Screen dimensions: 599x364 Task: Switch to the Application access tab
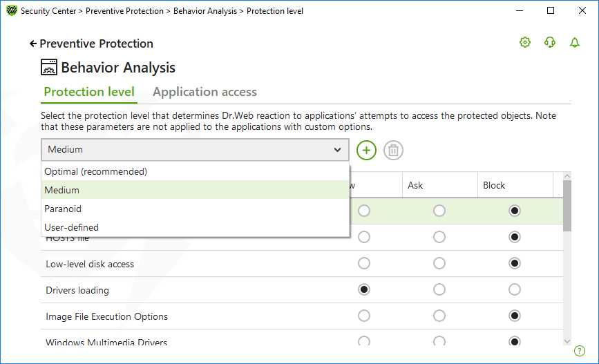click(205, 92)
